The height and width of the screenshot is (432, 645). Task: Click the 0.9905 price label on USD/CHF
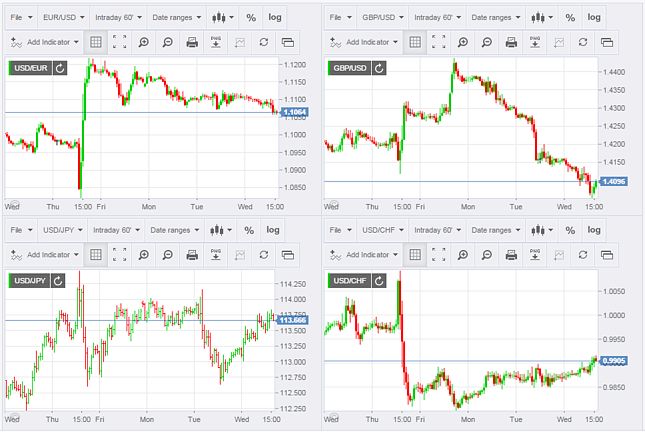coord(613,360)
